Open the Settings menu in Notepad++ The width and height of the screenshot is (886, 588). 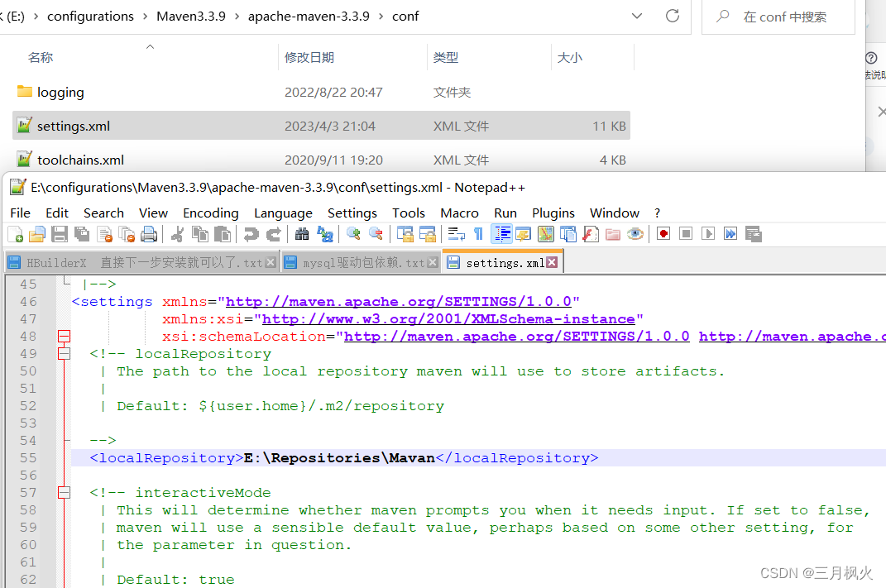click(x=352, y=213)
